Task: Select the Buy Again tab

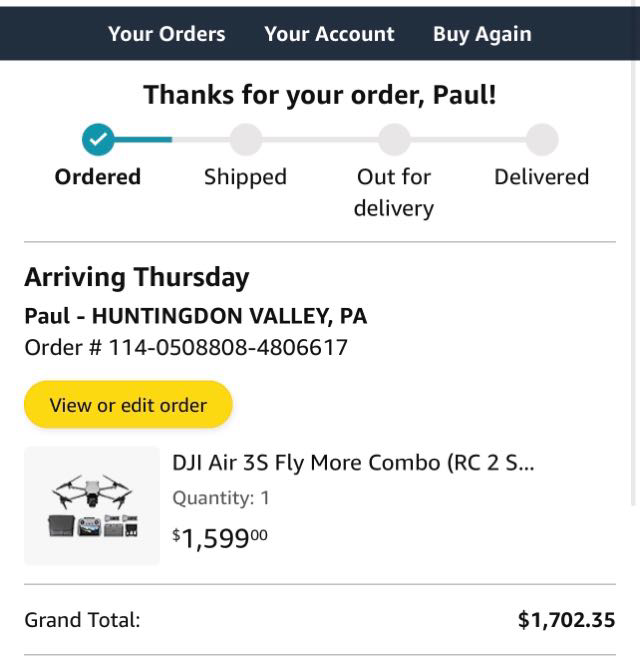Action: point(482,34)
